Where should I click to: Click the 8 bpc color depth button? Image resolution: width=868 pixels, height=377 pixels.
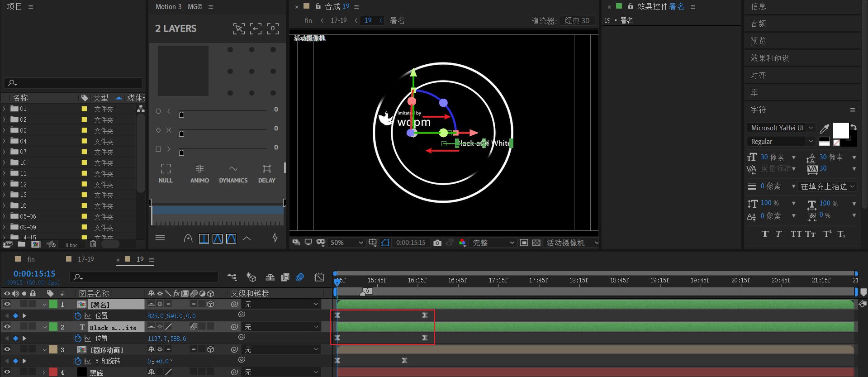(x=71, y=245)
